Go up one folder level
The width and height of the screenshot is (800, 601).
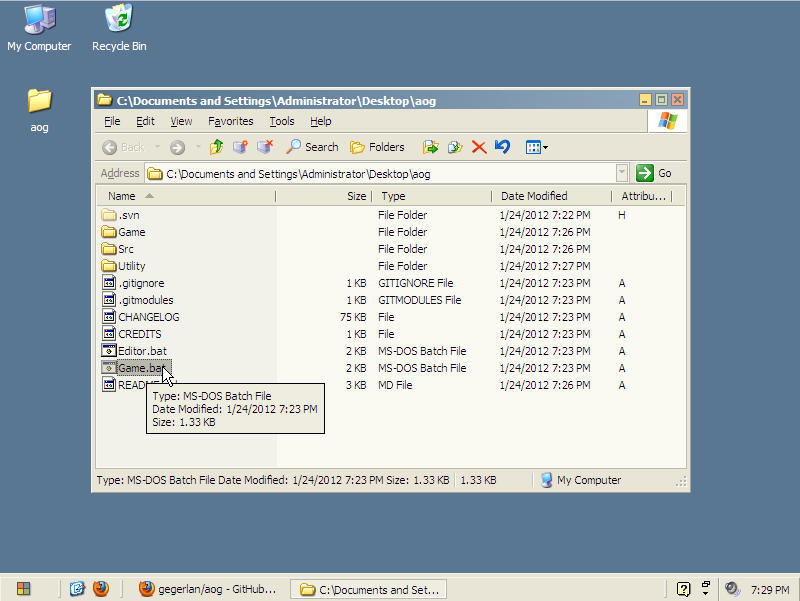click(x=216, y=147)
